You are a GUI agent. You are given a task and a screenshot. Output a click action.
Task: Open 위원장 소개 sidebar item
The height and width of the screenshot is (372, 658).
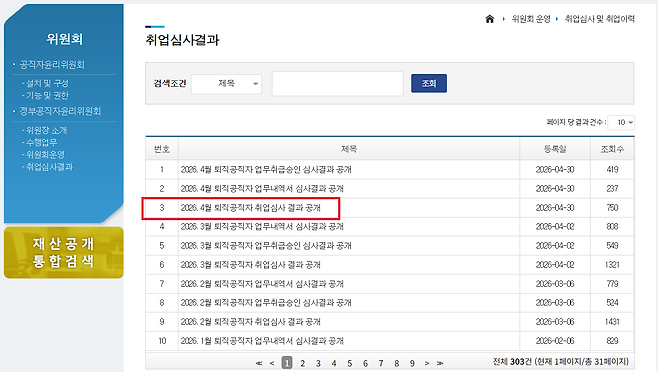click(x=46, y=130)
